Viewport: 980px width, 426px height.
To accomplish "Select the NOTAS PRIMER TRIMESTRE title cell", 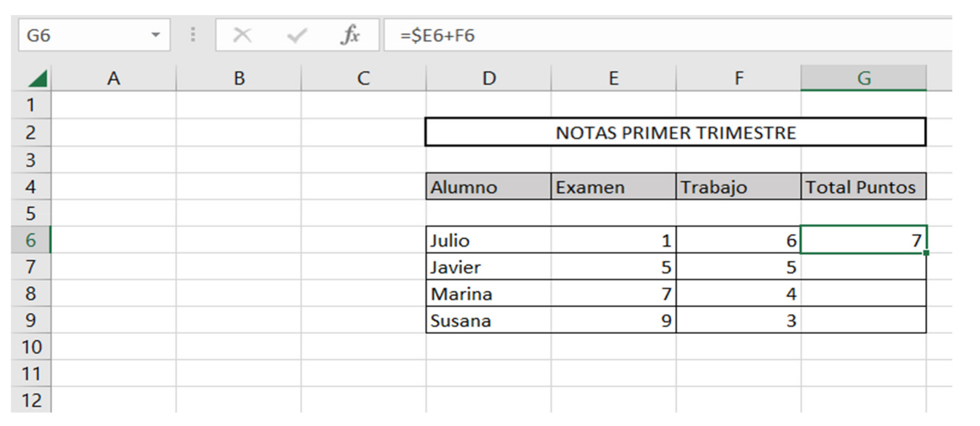I will pyautogui.click(x=675, y=132).
